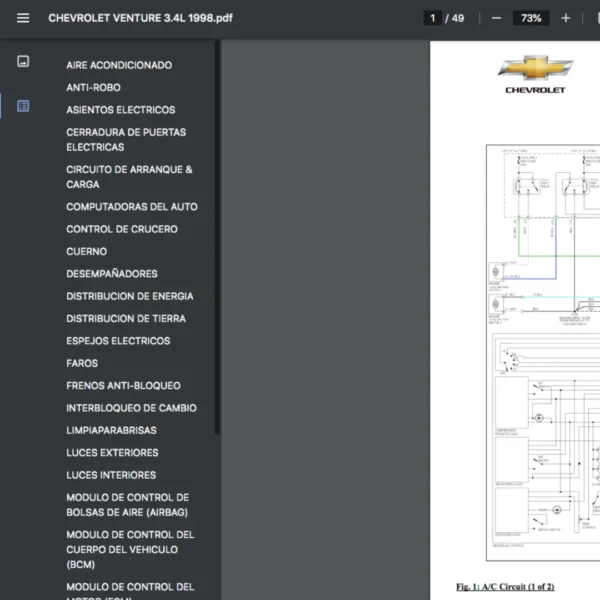Show page thumbnails view in sidebar

(x=23, y=61)
